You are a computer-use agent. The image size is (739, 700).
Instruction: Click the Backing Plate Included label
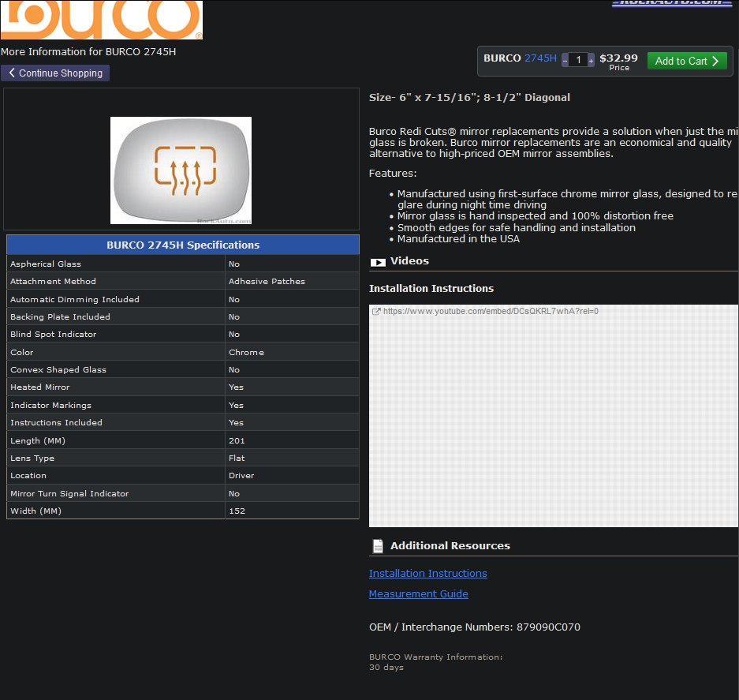[60, 316]
